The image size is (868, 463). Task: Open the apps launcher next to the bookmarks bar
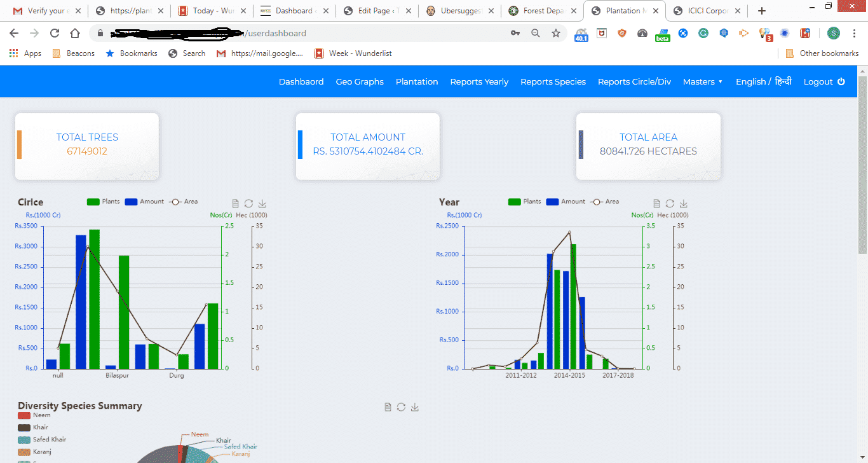coord(13,53)
